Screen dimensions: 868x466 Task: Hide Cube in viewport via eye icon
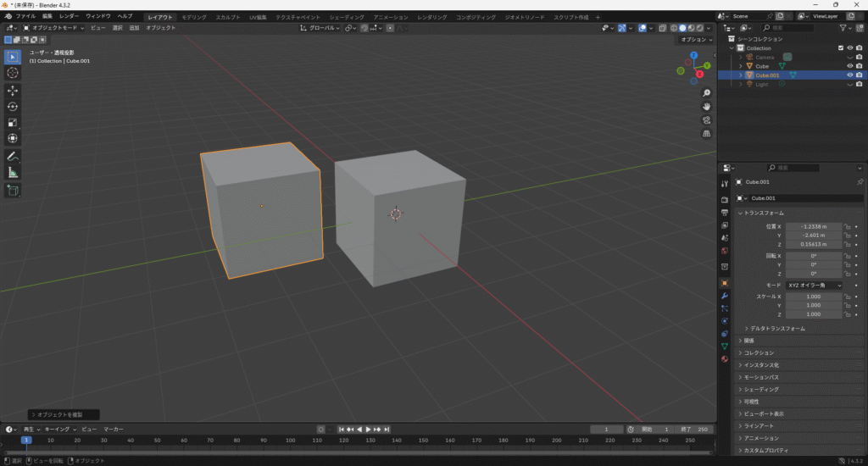[x=849, y=66]
